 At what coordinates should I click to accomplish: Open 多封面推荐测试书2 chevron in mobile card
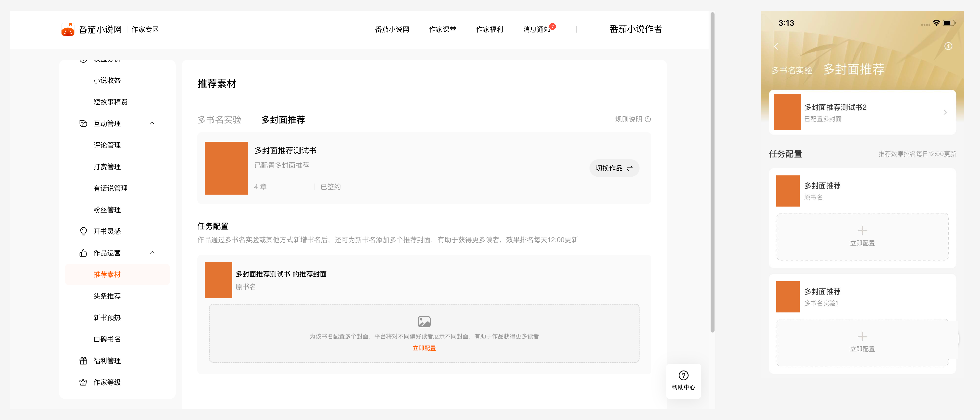[945, 112]
